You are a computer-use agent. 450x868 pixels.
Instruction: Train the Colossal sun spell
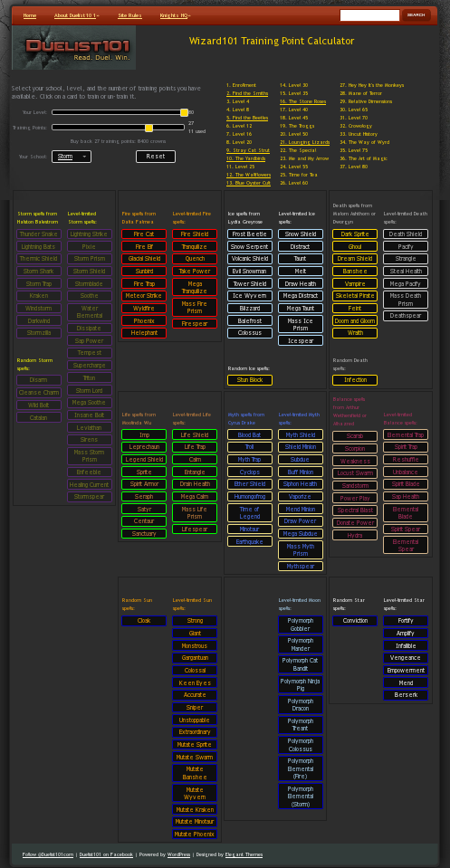[195, 671]
